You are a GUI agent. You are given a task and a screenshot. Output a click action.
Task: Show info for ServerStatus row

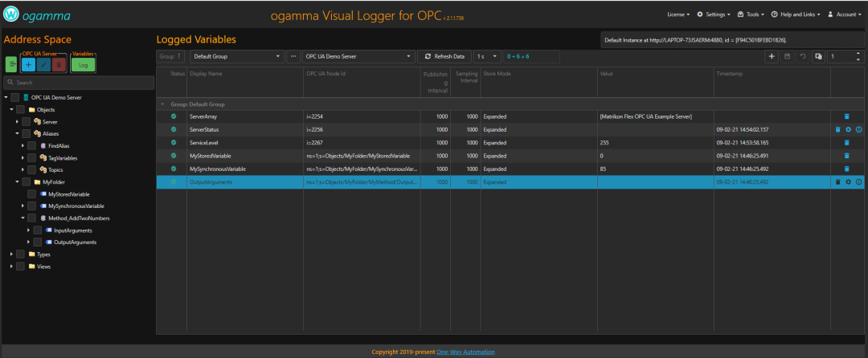coord(859,129)
